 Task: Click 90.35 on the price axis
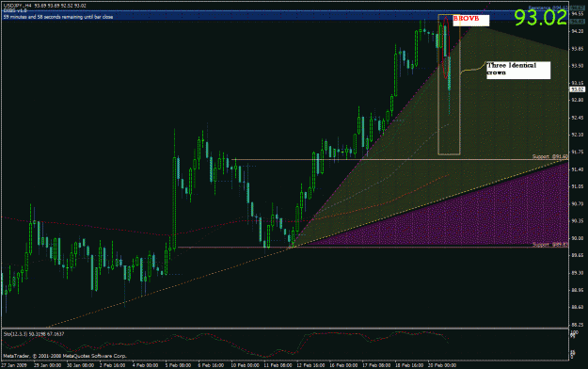click(x=577, y=221)
